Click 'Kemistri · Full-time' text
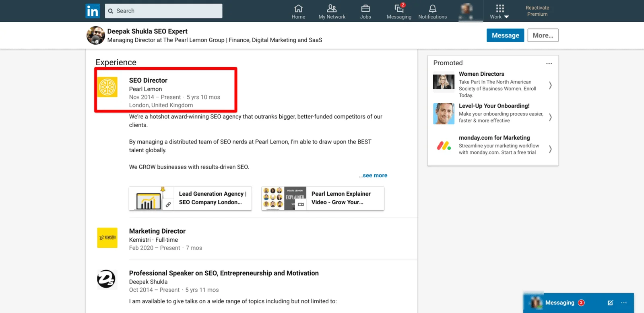 (153, 240)
